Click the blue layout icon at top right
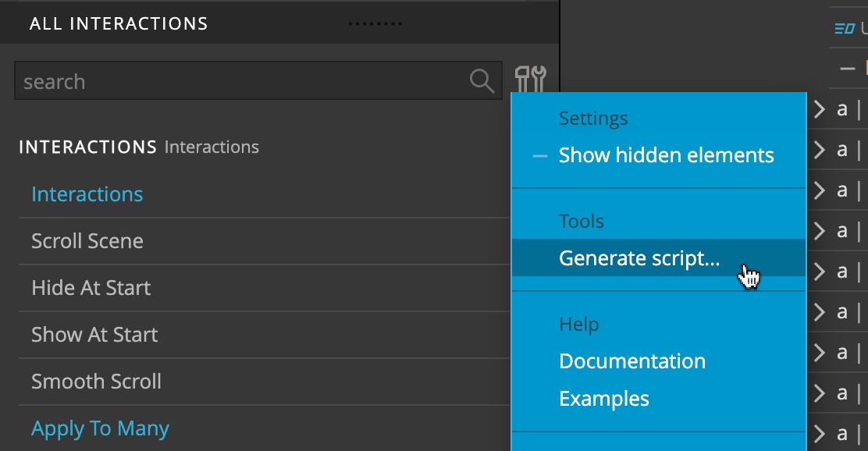The width and height of the screenshot is (868, 451). [x=845, y=28]
